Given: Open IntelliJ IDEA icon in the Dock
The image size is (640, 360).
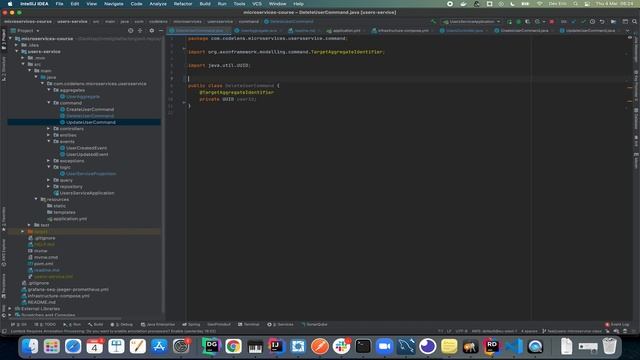Looking at the screenshot, I should click(276, 347).
